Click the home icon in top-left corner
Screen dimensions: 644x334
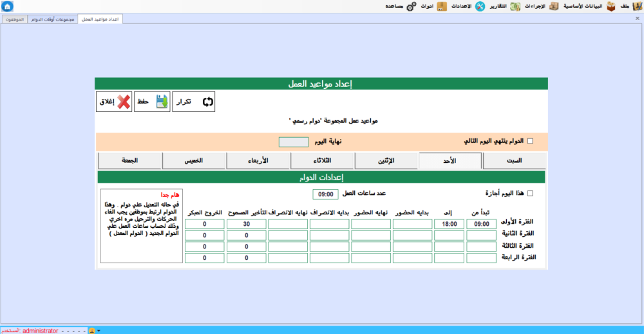coord(7,6)
